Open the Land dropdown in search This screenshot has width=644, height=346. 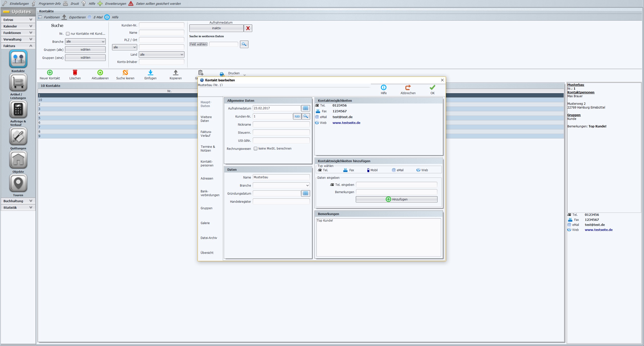click(x=161, y=55)
